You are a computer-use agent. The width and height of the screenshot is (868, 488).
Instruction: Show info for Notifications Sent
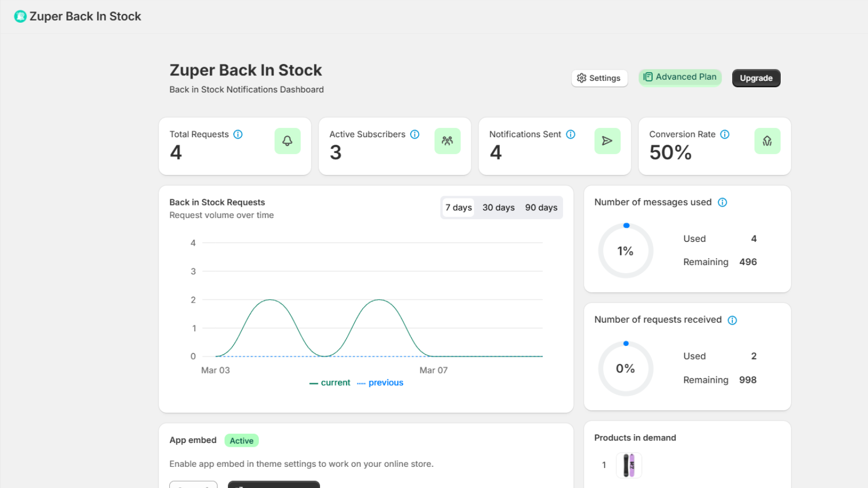pyautogui.click(x=571, y=134)
